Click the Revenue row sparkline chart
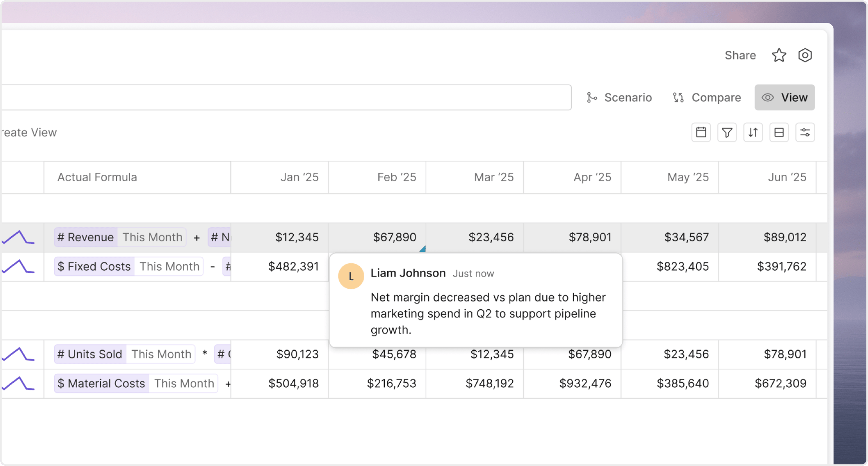Image resolution: width=868 pixels, height=466 pixels. tap(18, 238)
